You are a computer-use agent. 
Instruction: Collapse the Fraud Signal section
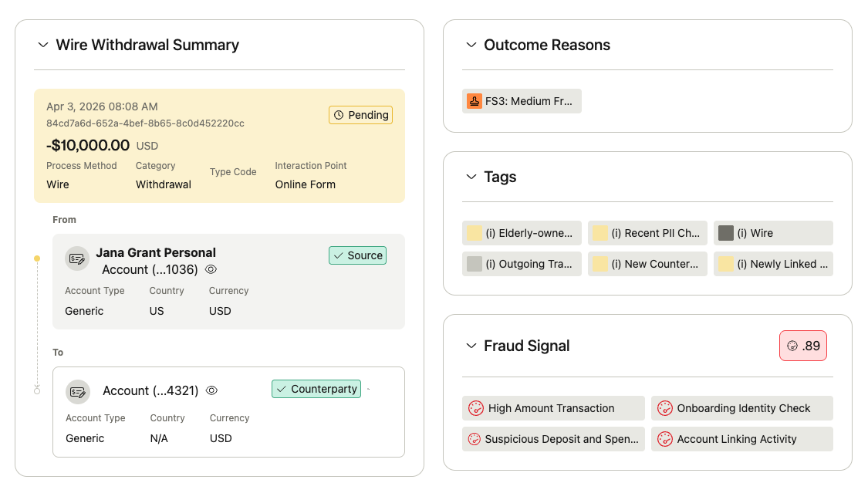(471, 346)
